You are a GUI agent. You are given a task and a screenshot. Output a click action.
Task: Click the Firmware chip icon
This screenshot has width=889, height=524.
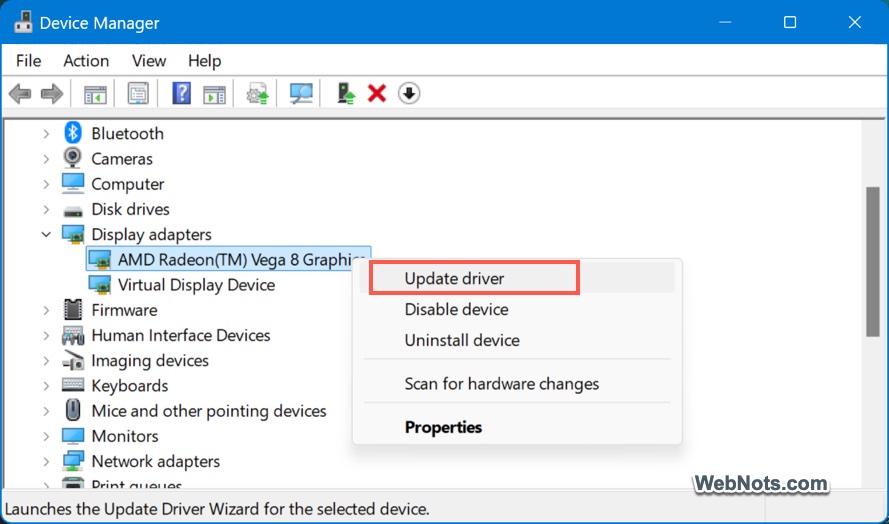73,310
